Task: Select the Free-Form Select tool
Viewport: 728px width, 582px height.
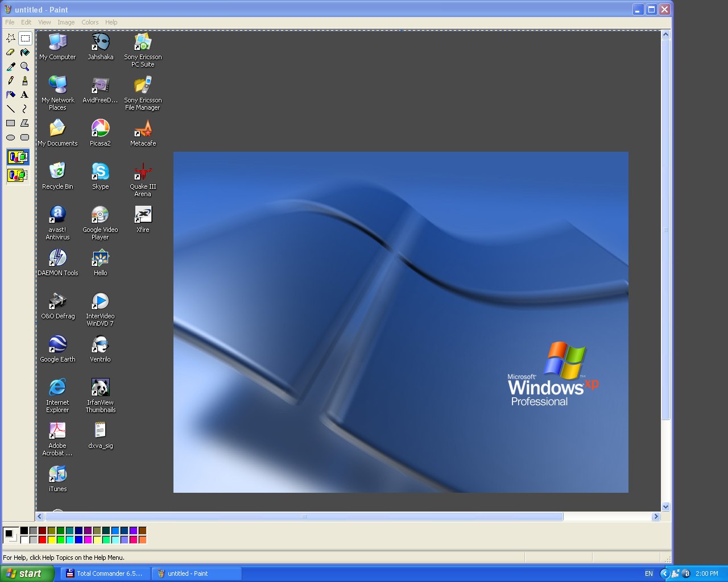Action: pos(11,38)
